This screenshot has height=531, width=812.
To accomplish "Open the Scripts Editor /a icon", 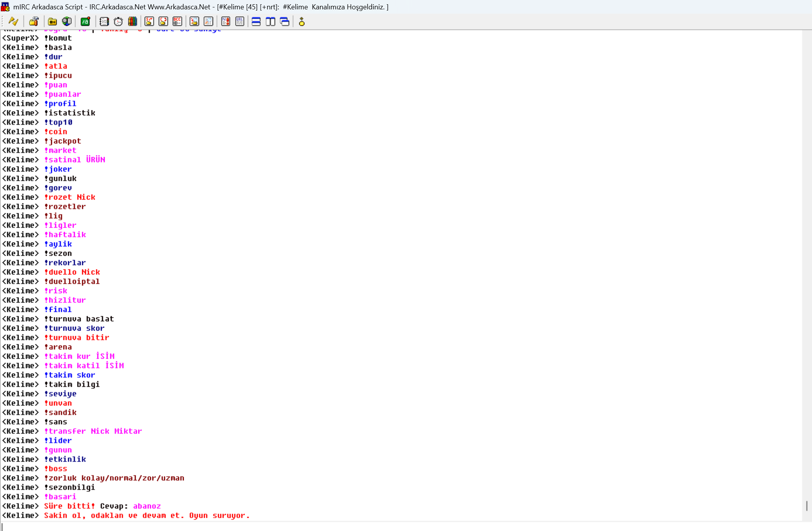I will pyautogui.click(x=85, y=21).
